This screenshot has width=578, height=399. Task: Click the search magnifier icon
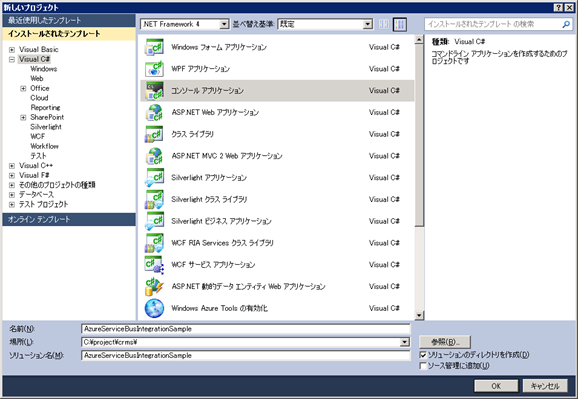click(566, 24)
